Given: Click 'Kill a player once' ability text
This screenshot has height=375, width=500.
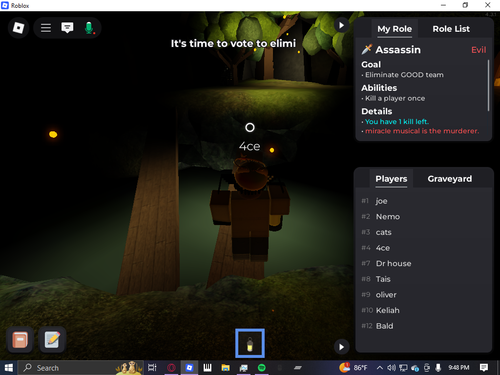Looking at the screenshot, I should 395,98.
